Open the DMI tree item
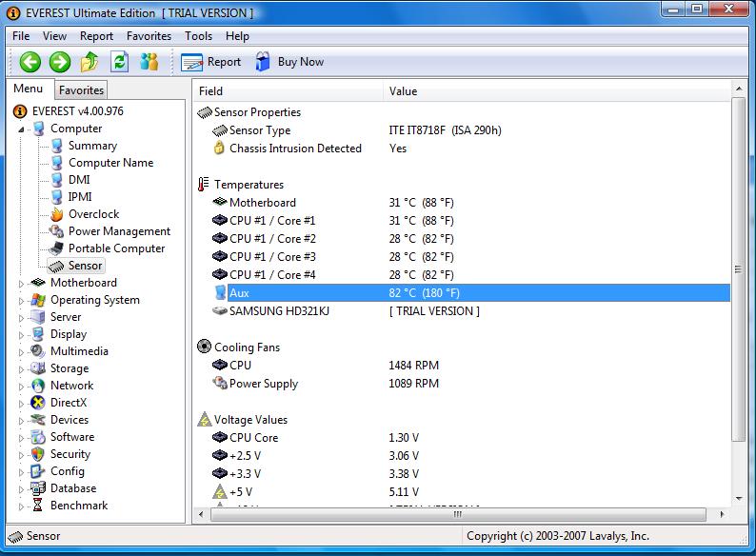 pyautogui.click(x=79, y=180)
